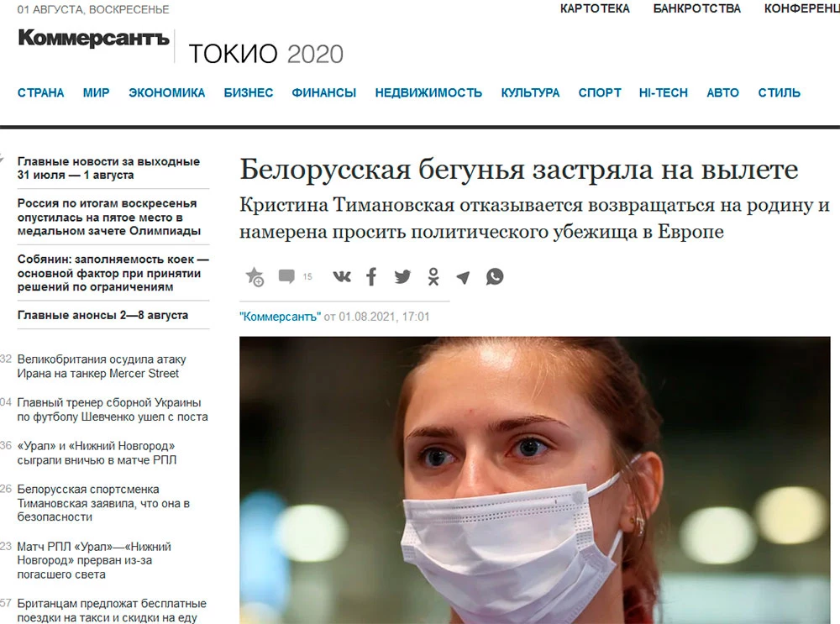840x624 pixels.
Task: Share via Odnoklassniki icon
Action: click(433, 276)
